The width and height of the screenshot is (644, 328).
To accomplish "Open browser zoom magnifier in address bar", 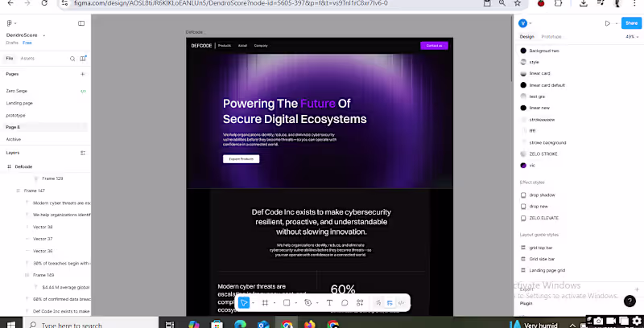I will point(502,3).
